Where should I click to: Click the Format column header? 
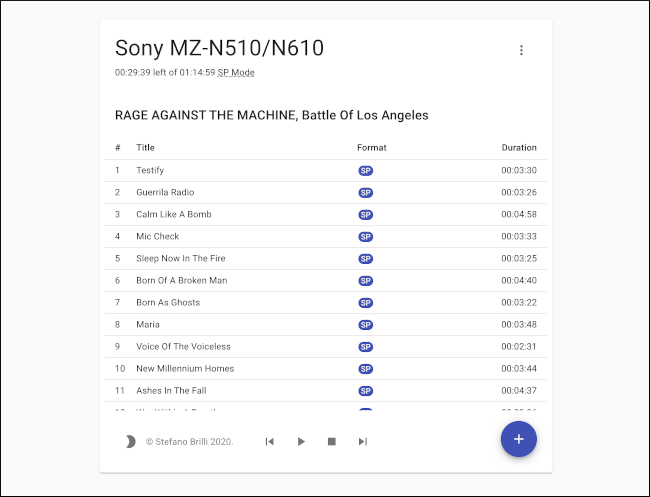pyautogui.click(x=371, y=148)
